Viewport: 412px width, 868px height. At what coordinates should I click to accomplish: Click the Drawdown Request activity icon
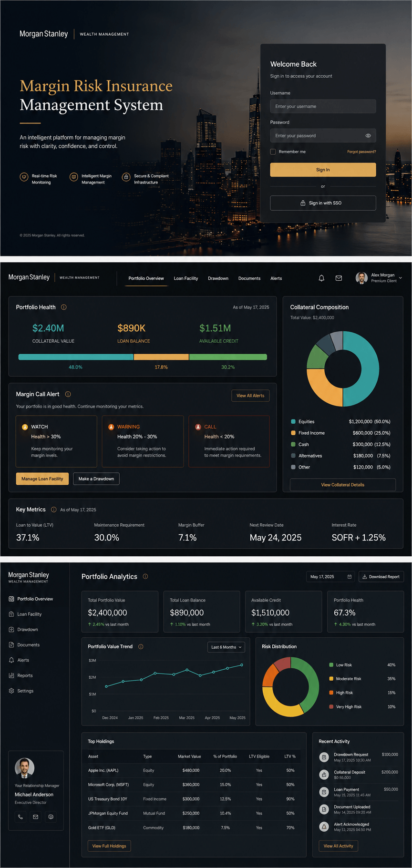324,757
